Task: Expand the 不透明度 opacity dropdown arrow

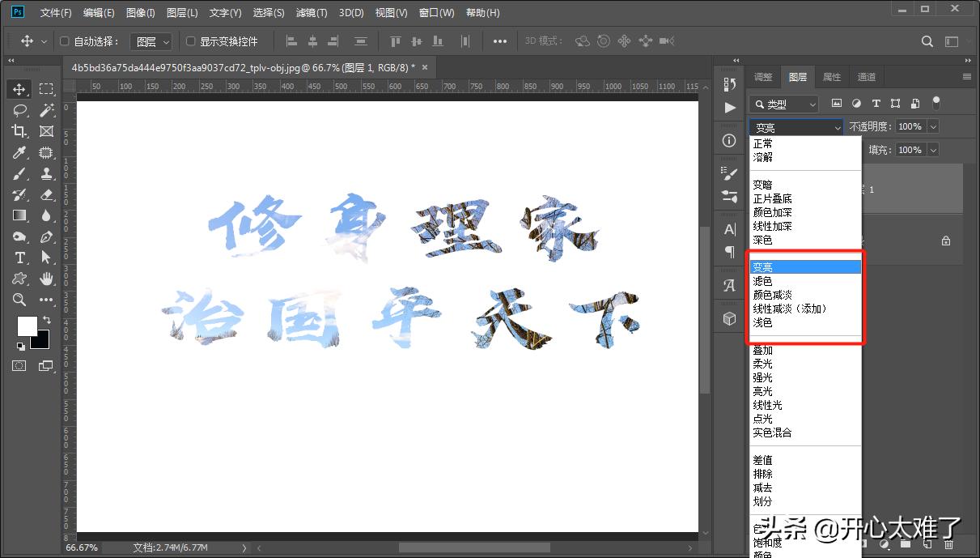Action: click(933, 127)
